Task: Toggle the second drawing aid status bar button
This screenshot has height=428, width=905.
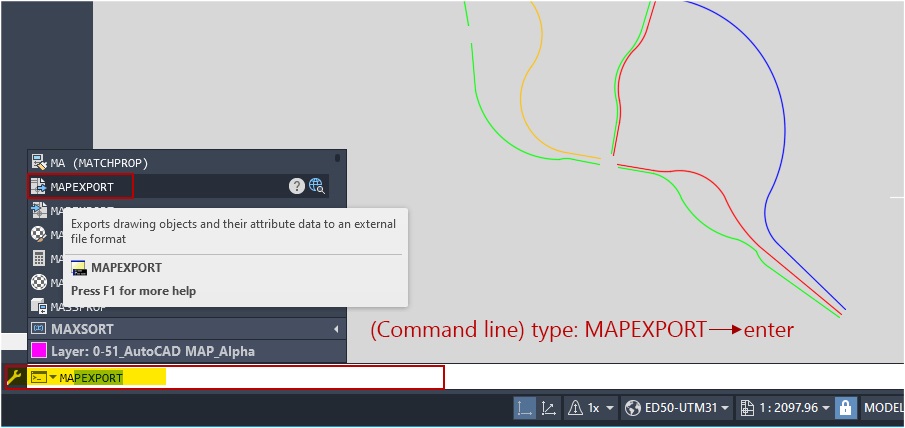Action: [x=549, y=408]
